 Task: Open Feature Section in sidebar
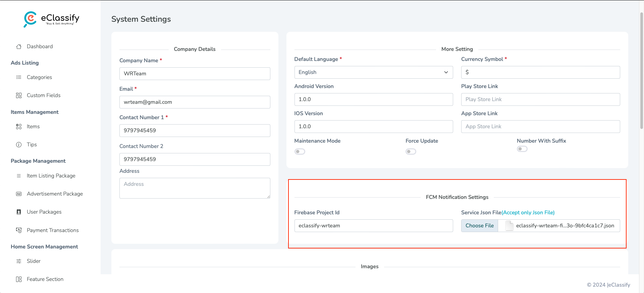pyautogui.click(x=45, y=279)
